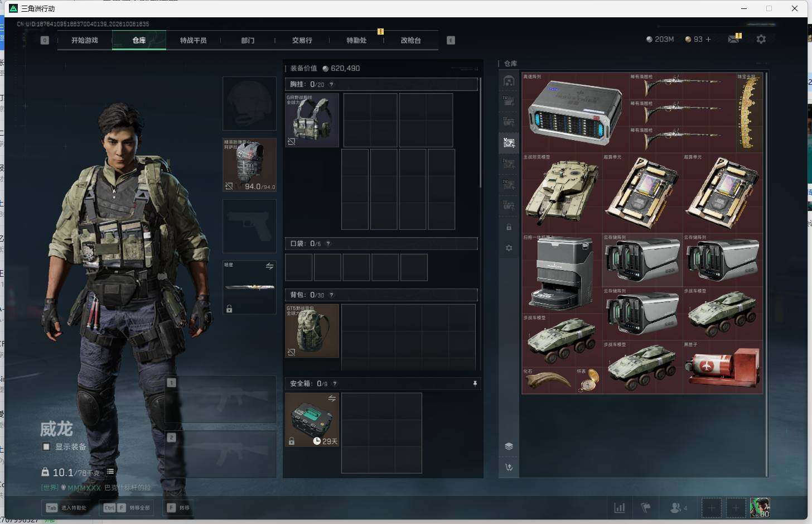Open the 改枪台 tab
Image resolution: width=812 pixels, height=524 pixels.
[411, 40]
